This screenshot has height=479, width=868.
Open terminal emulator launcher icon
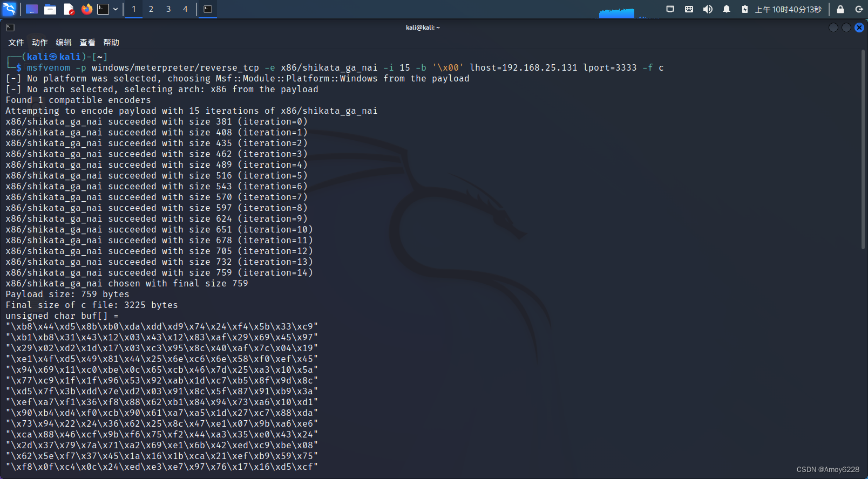(x=103, y=9)
